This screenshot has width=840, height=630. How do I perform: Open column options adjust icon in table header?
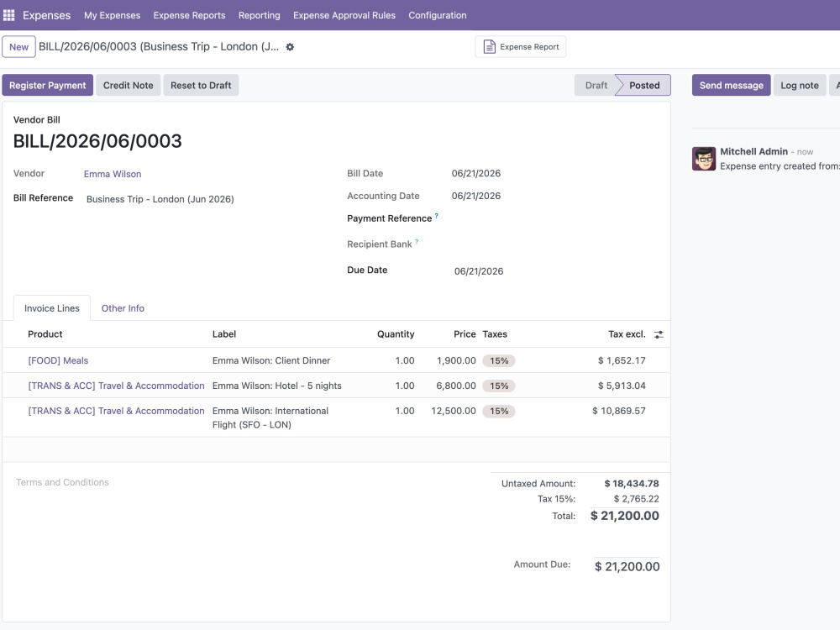(659, 334)
